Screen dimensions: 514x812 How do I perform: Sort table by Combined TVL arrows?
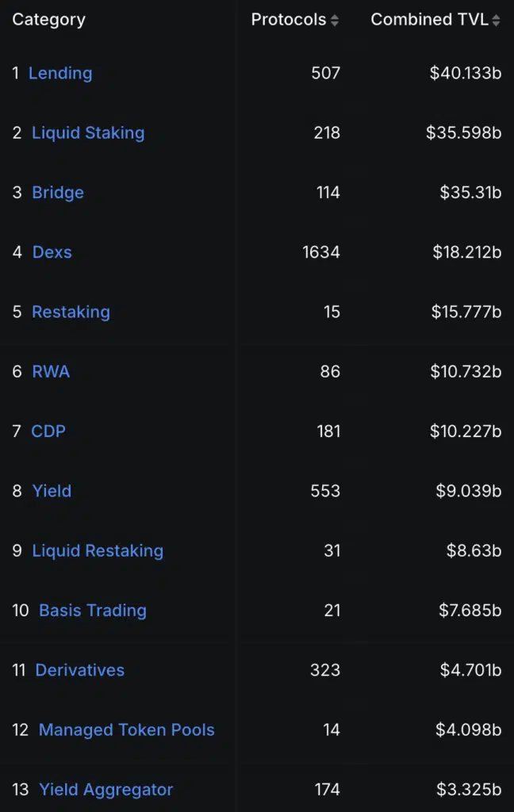(x=496, y=20)
